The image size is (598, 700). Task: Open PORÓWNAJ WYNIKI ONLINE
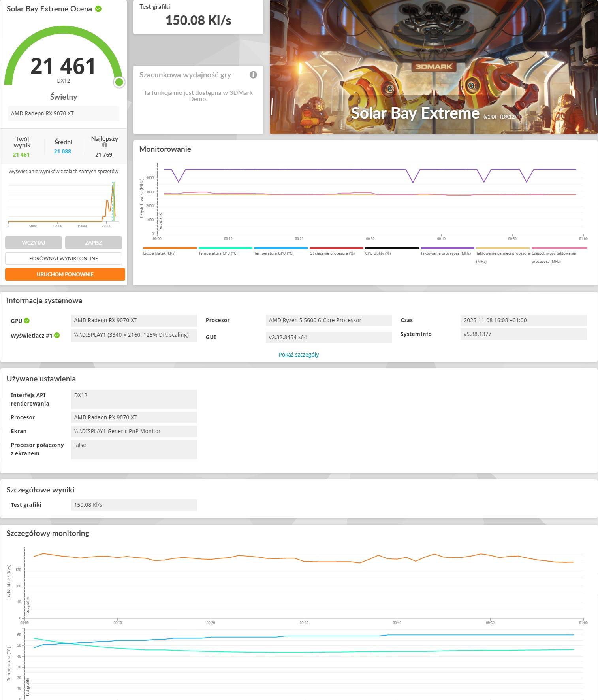tap(64, 258)
